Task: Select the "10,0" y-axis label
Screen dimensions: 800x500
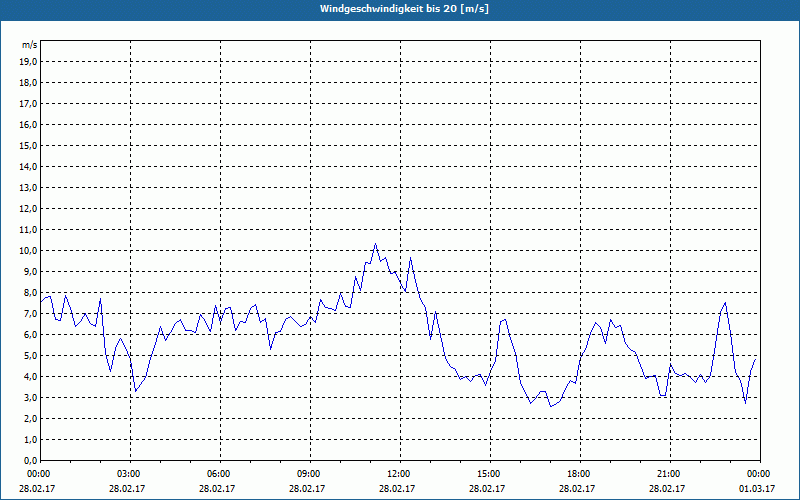Action: 28,251
